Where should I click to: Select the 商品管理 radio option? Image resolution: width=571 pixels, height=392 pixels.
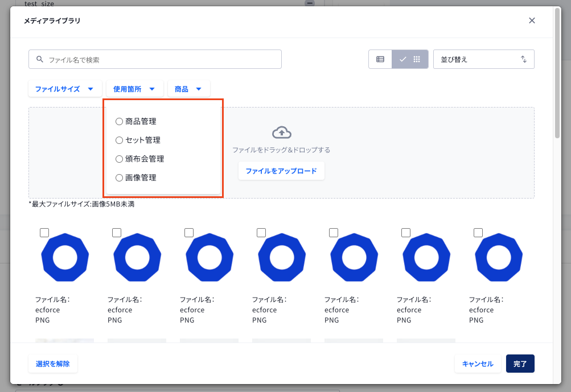(x=119, y=122)
